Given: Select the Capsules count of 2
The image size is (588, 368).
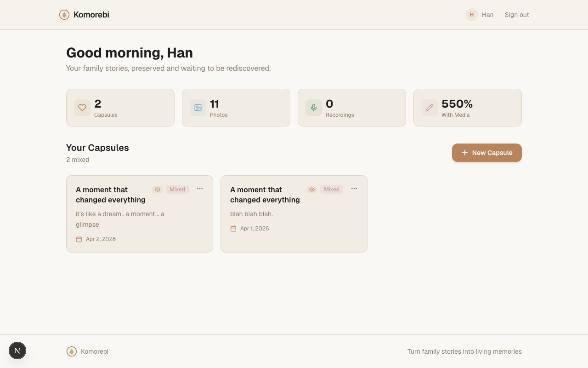Looking at the screenshot, I should pos(98,104).
